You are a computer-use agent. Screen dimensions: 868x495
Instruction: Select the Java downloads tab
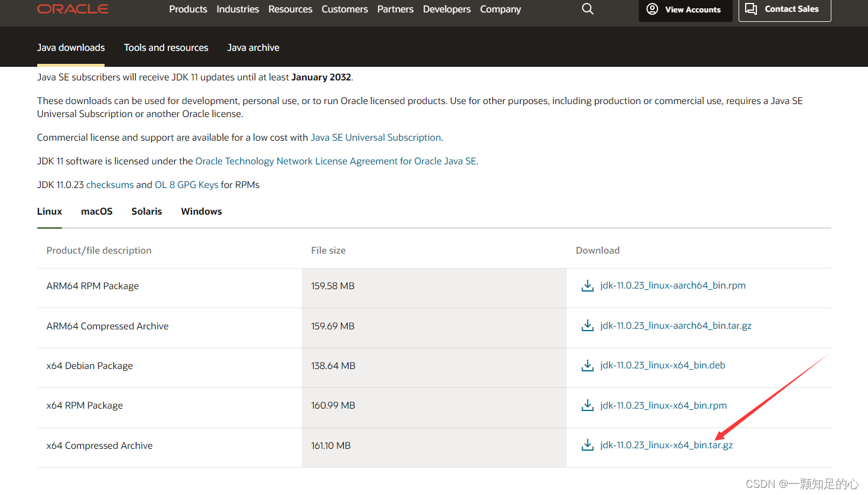(71, 47)
